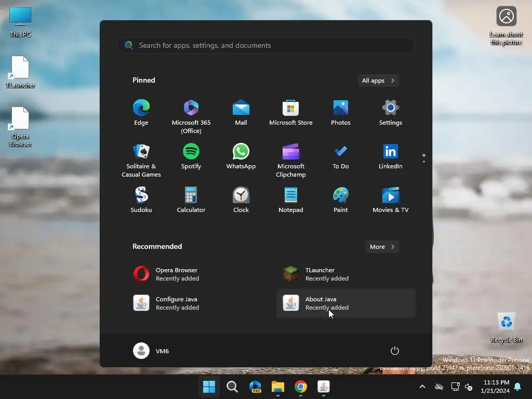Image resolution: width=532 pixels, height=399 pixels.
Task: Open the VM6 user account menu
Action: [x=151, y=351]
